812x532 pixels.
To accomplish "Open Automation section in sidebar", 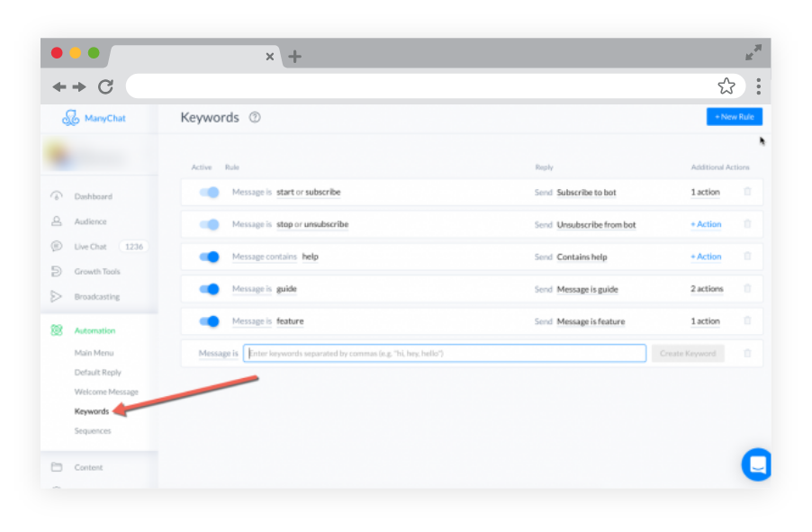I will point(95,330).
